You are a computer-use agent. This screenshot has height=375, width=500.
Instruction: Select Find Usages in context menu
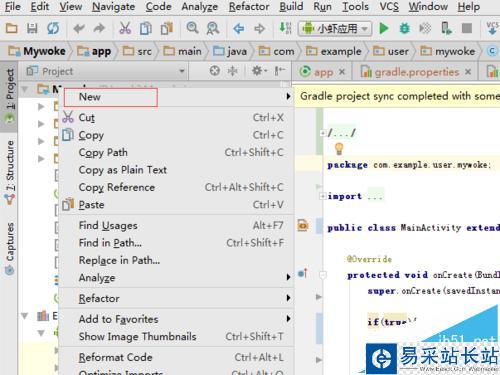[x=177, y=225]
